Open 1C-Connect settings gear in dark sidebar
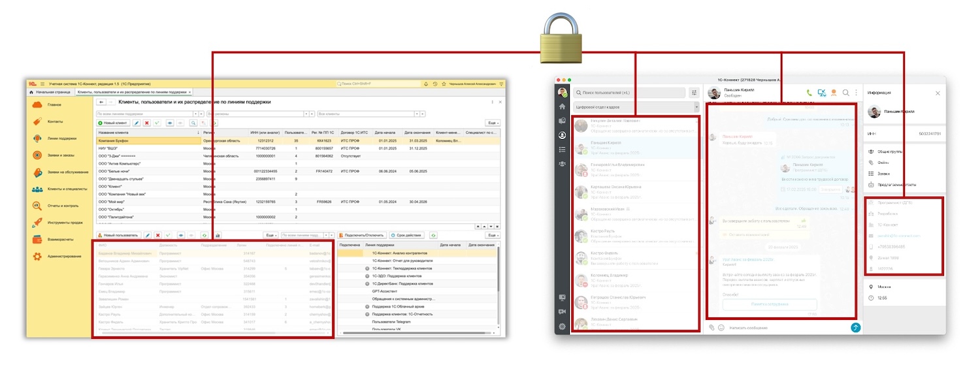 (x=562, y=326)
